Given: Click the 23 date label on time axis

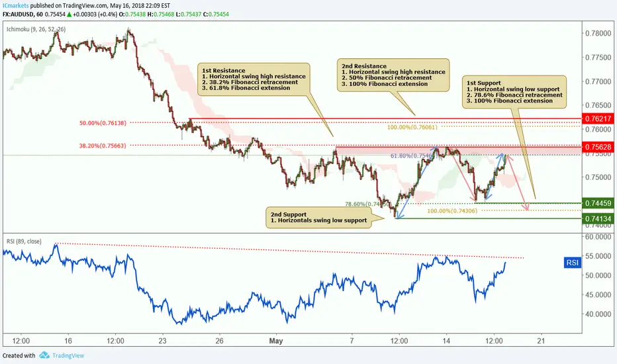Looking at the screenshot, I should click(162, 341).
